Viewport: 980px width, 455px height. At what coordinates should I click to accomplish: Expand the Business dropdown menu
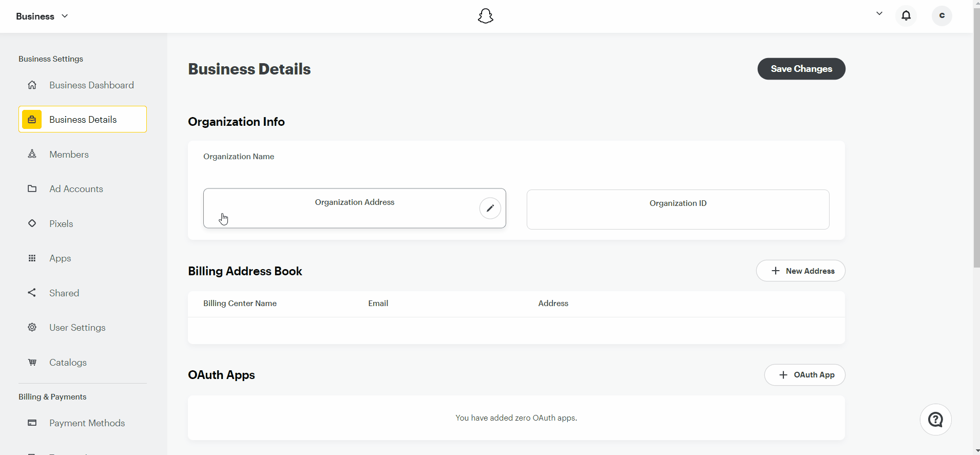[42, 16]
